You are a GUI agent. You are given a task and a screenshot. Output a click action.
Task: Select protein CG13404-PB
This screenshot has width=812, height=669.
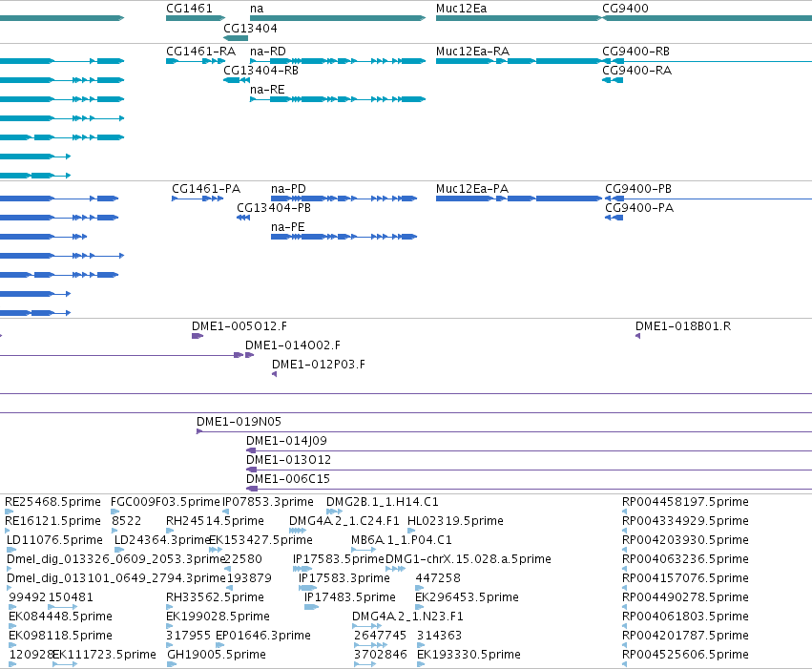[274, 208]
